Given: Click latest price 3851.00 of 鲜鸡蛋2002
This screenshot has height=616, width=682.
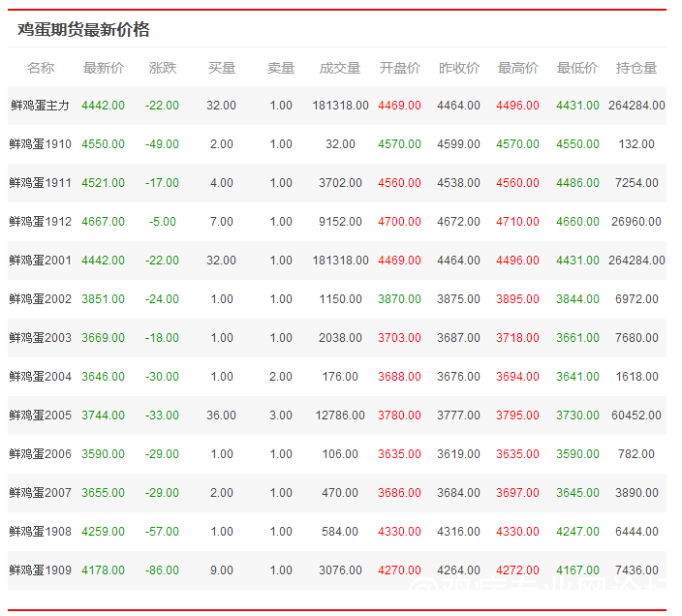Looking at the screenshot, I should (103, 298).
